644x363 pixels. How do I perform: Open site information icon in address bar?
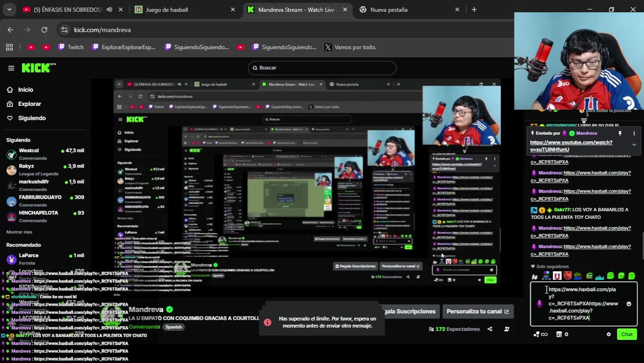pos(65,30)
